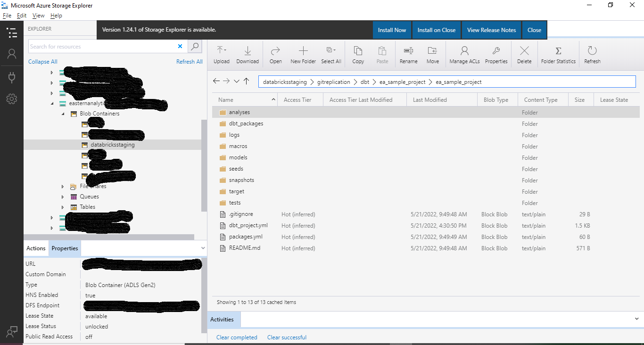The width and height of the screenshot is (644, 345).
Task: Click the Delete toolbar button
Action: [524, 55]
